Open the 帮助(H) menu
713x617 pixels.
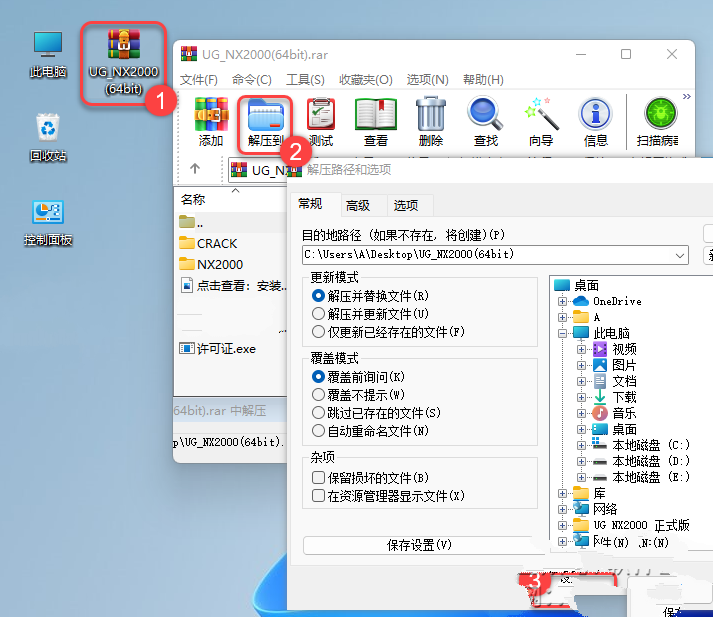(483, 80)
